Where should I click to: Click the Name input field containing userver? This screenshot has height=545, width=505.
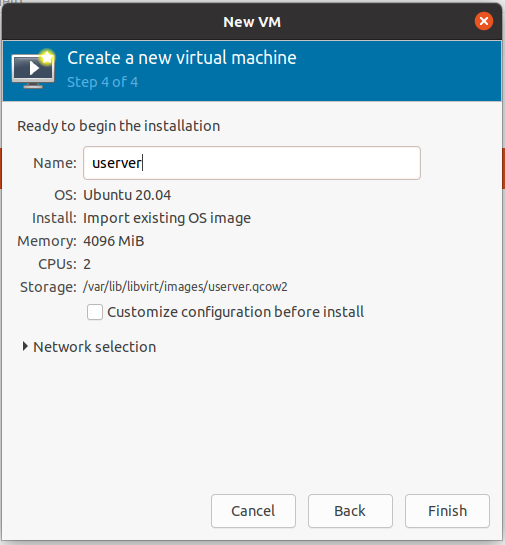pos(252,163)
